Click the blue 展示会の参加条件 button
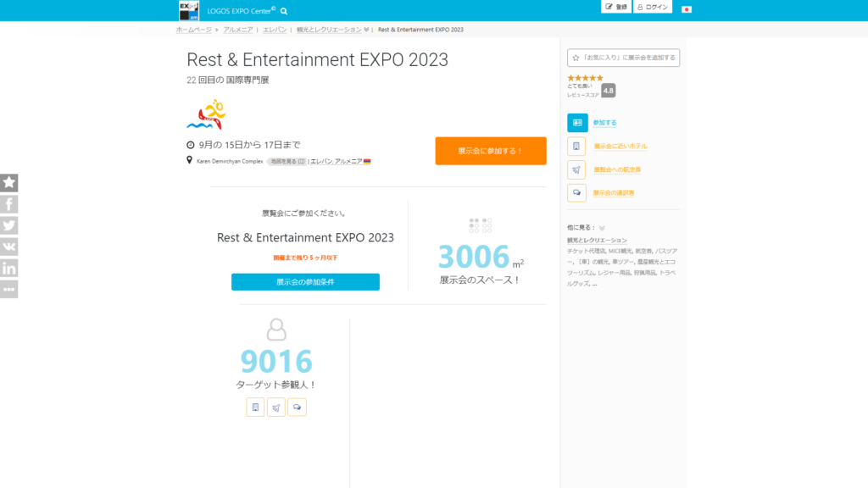 pos(305,282)
